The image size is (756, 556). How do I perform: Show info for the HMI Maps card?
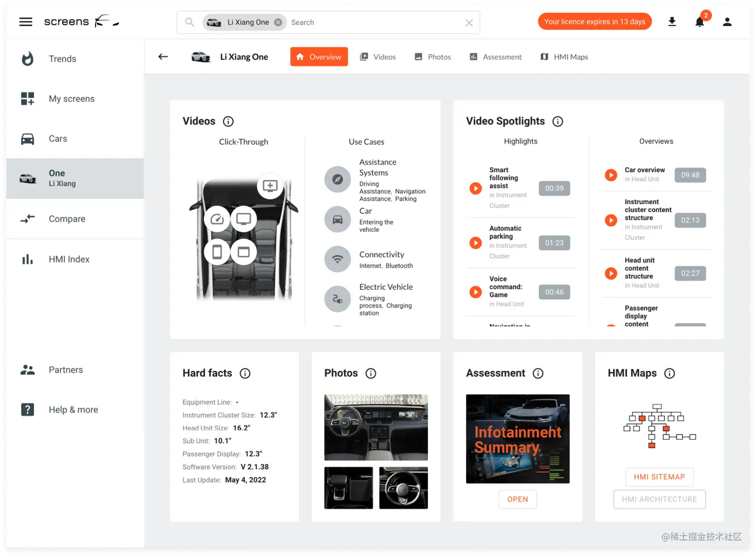point(669,373)
